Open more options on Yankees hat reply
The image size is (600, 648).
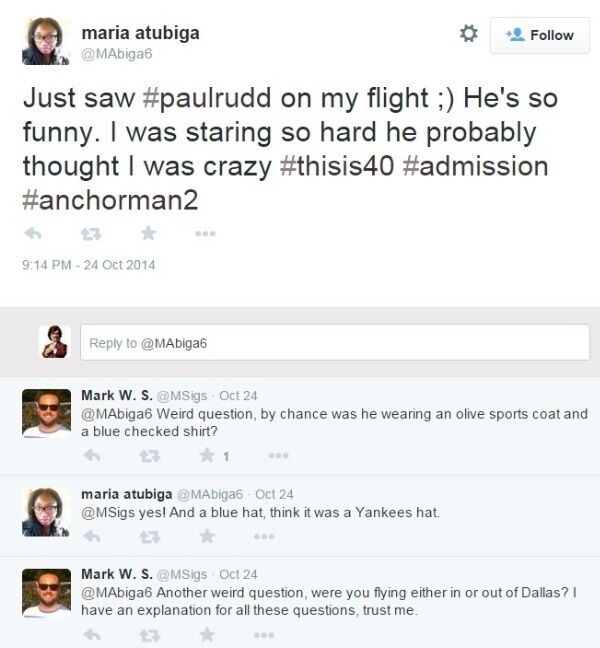[264, 537]
